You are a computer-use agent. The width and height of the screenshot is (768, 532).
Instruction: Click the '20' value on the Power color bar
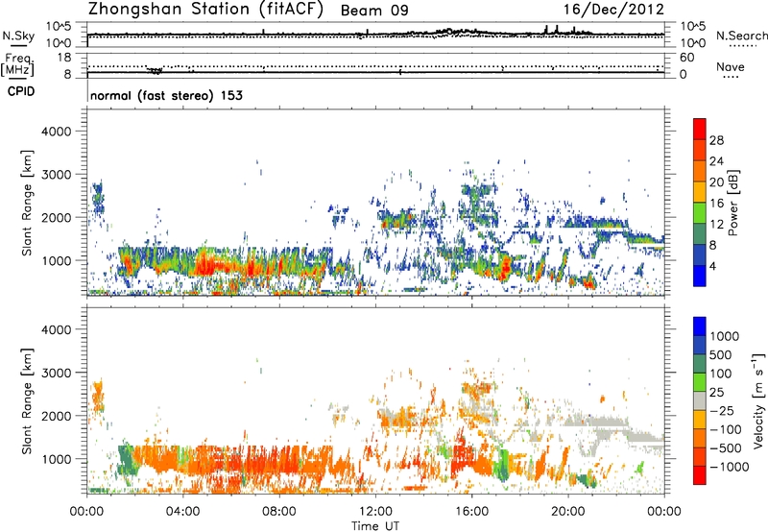716,182
